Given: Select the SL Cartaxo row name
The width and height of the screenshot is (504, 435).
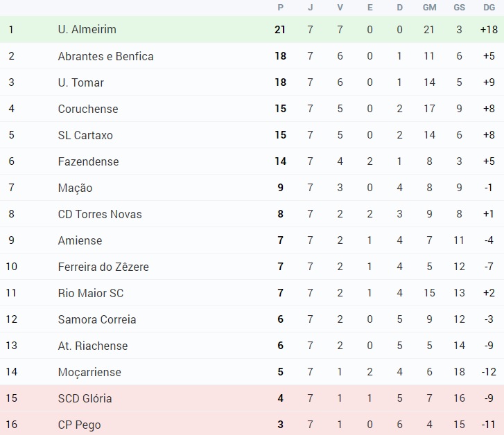Looking at the screenshot, I should tap(85, 135).
